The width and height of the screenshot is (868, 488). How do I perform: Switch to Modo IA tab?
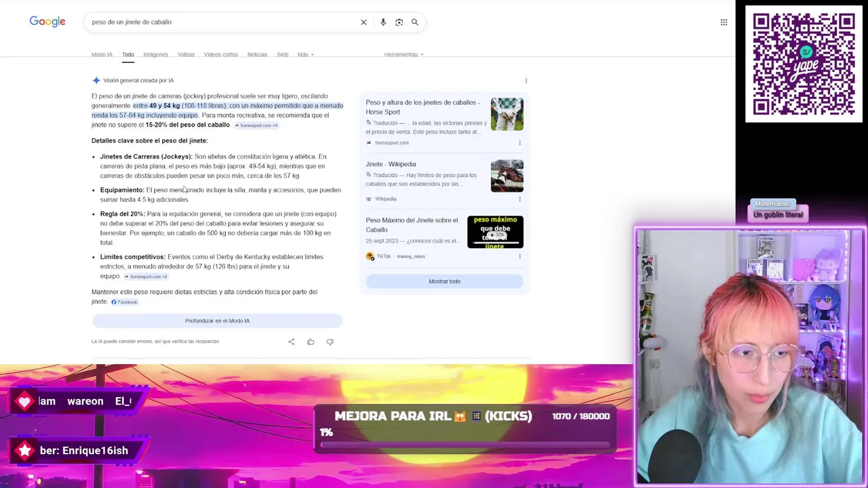click(x=102, y=54)
